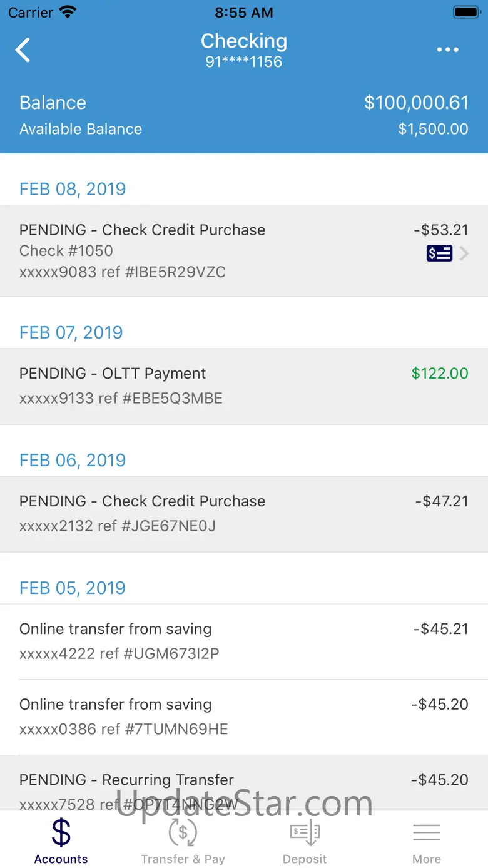Screen dimensions: 488x868
Task: Open the Deposit tab label
Action: (305, 859)
